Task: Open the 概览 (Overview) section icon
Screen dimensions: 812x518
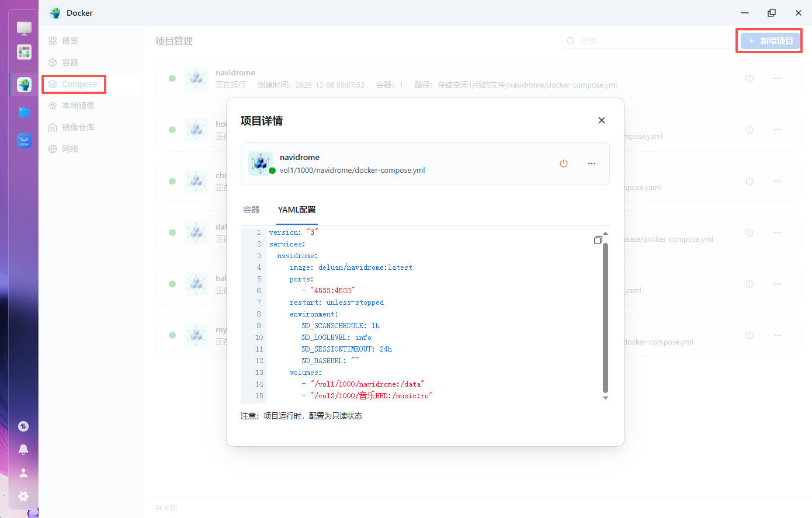Action: (x=53, y=41)
